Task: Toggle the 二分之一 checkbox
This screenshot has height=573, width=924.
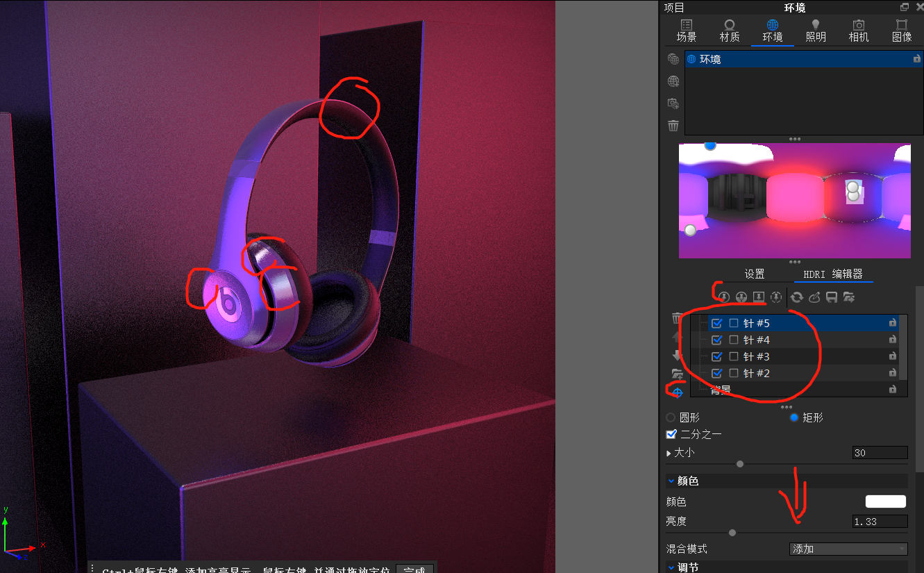Action: point(671,434)
